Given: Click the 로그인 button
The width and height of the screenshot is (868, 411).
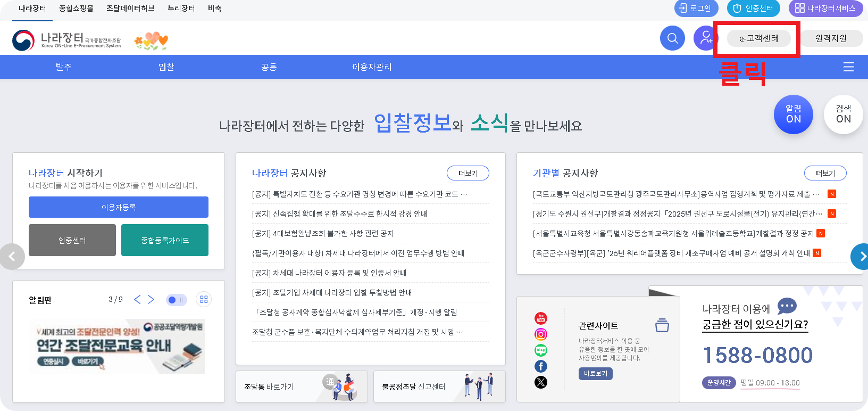Looking at the screenshot, I should 696,9.
